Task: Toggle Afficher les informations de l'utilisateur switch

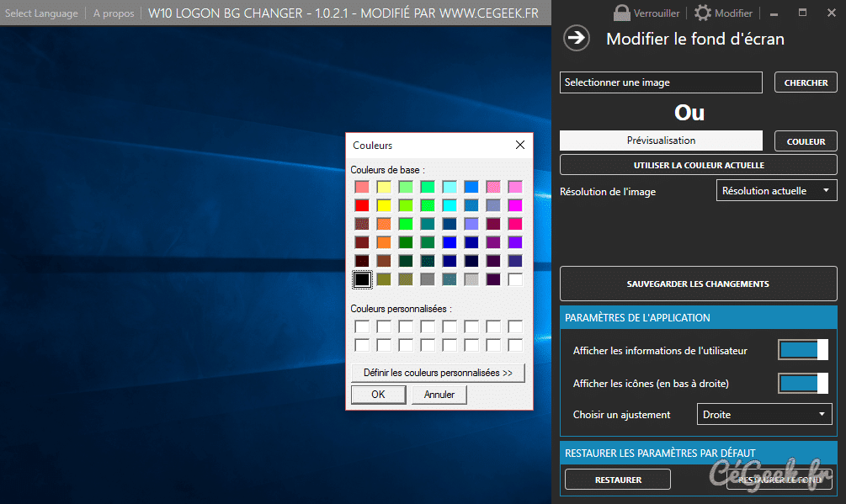Action: pos(802,350)
